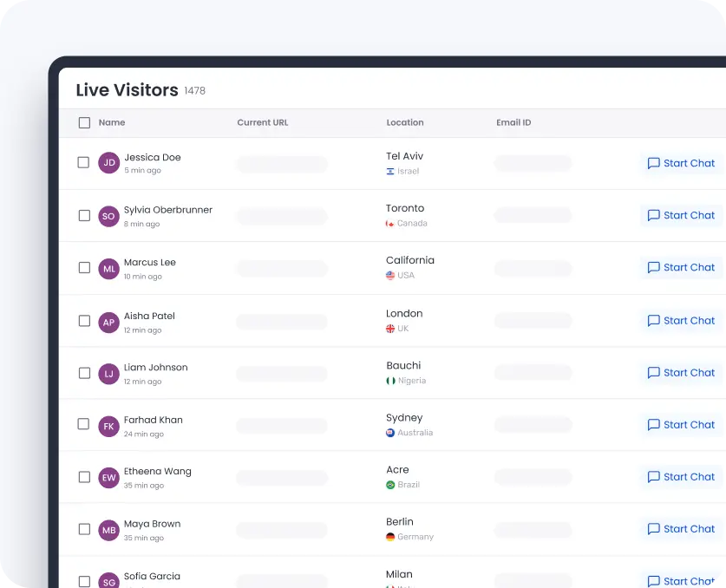The height and width of the screenshot is (588, 726).
Task: Check the box for Jessica Doe
Action: tap(83, 162)
